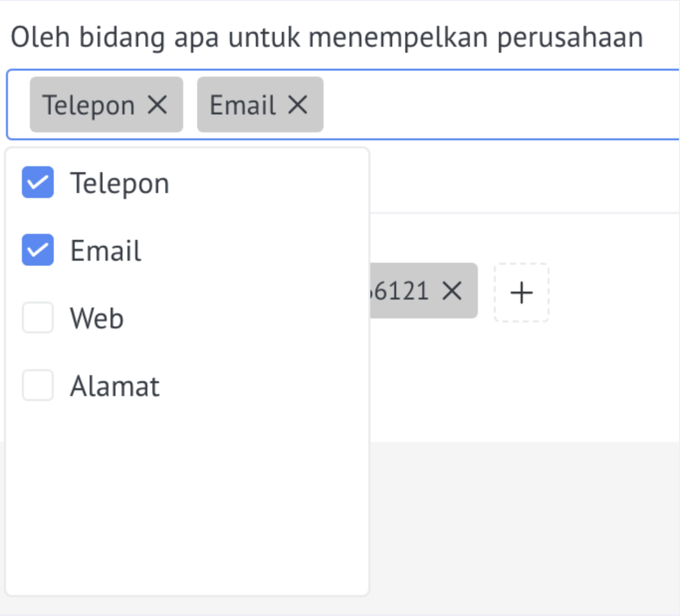Viewport: 680px width, 616px height.
Task: Click the 'Oleh bidang apa' field label
Action: coord(327,37)
